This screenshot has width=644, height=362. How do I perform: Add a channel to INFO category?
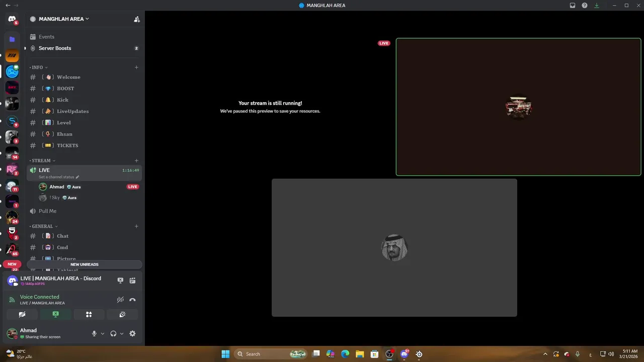point(136,67)
